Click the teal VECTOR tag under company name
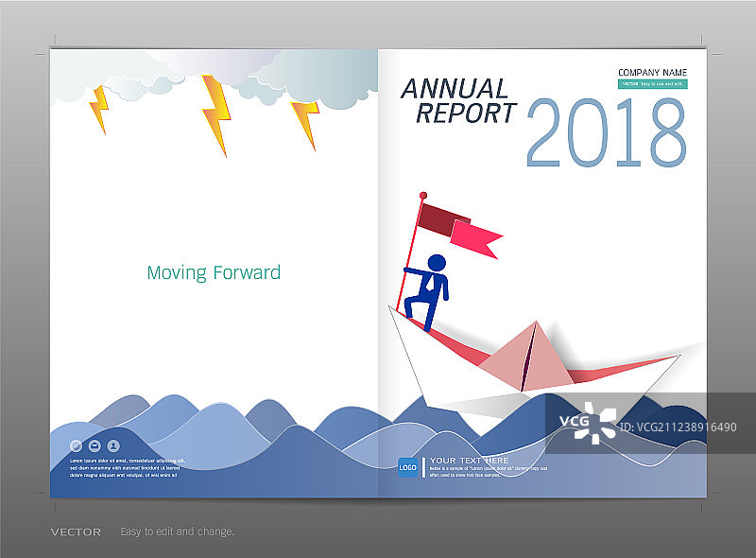Viewport: 756px width, 558px height. pos(652,84)
